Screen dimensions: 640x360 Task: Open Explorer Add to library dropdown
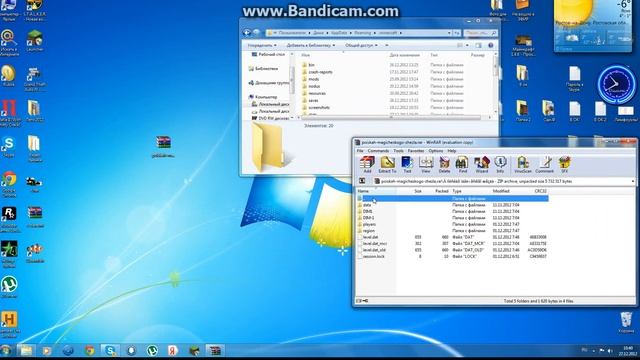click(311, 45)
